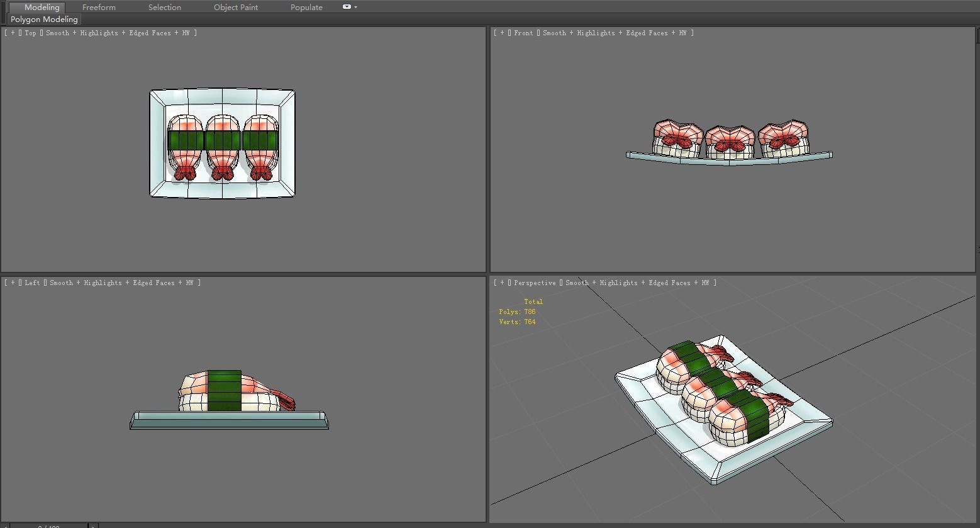Screen dimensions: 980x528
Task: Expand the Polygon Modeling panel
Action: [x=44, y=20]
